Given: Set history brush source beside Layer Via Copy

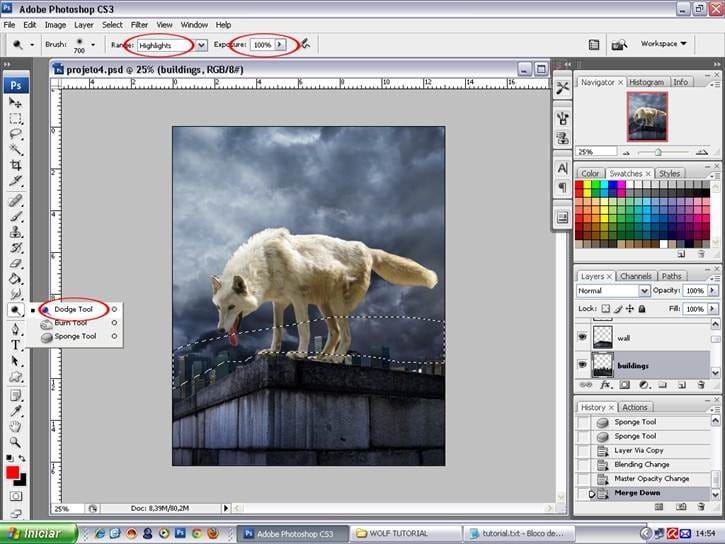Looking at the screenshot, I should [584, 450].
